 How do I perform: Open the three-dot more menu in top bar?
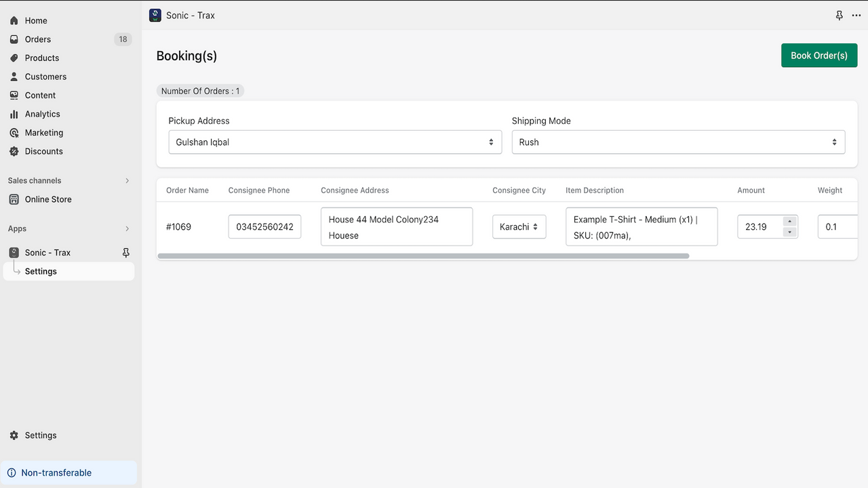pos(856,16)
